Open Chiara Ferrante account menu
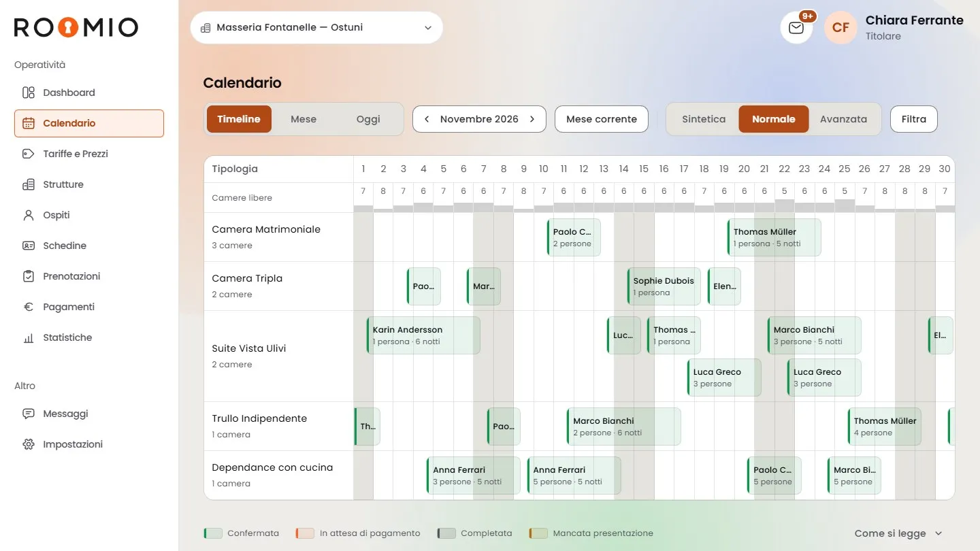The width and height of the screenshot is (980, 551). [914, 28]
